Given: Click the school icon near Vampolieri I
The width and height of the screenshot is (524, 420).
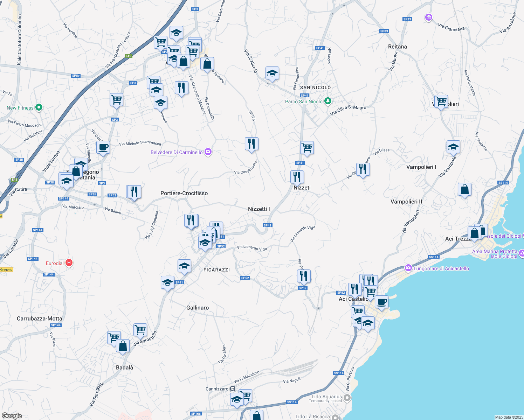Looking at the screenshot, I should click(453, 147).
